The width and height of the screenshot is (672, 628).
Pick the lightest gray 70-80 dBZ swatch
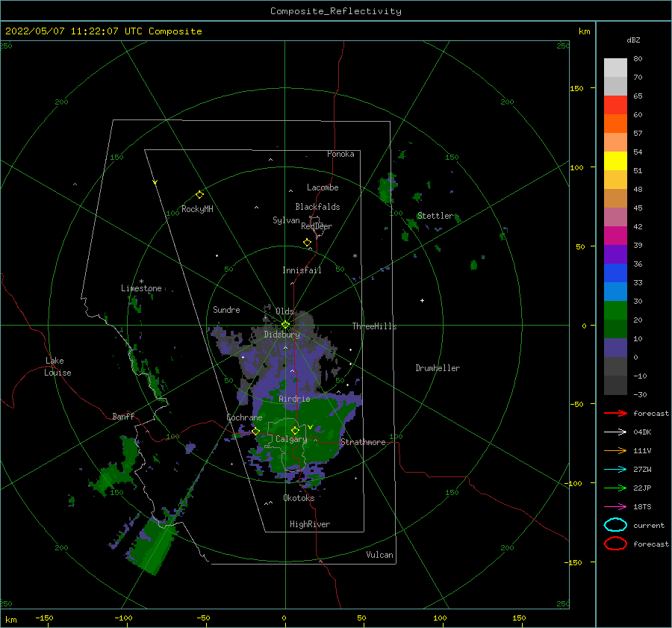(615, 68)
